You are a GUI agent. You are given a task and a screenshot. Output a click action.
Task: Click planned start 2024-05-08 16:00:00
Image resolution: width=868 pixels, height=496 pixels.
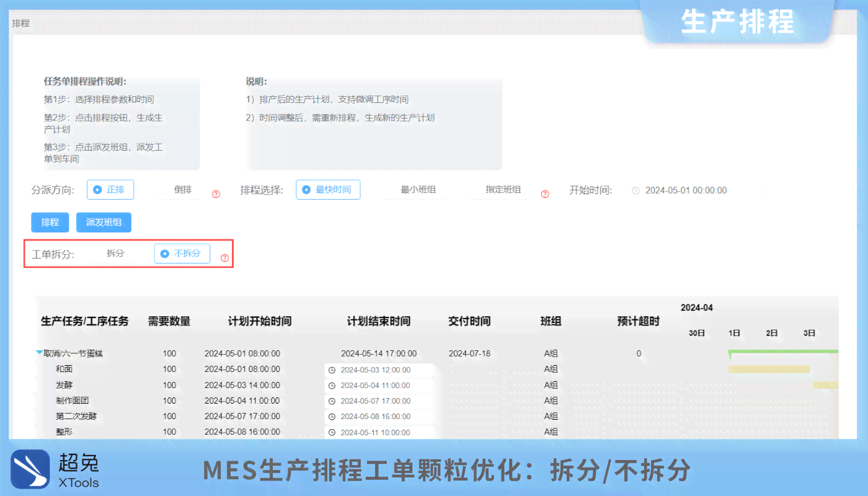(242, 432)
